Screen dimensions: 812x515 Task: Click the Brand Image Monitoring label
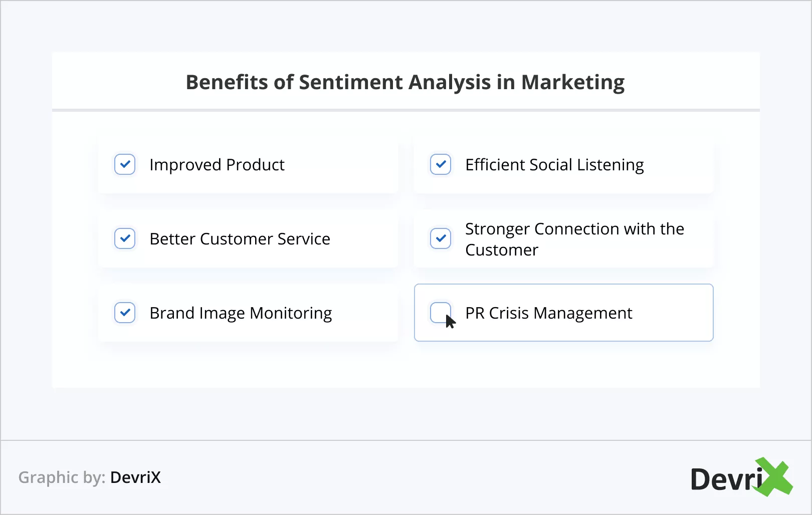[x=241, y=313]
